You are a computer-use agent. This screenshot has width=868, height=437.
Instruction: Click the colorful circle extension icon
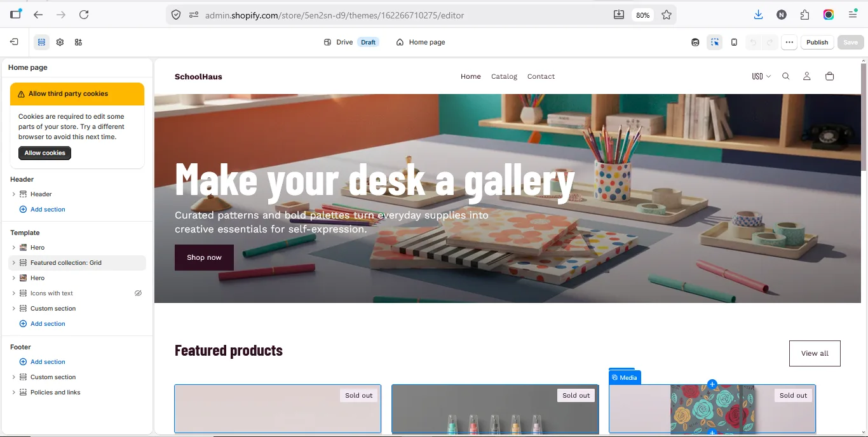829,15
